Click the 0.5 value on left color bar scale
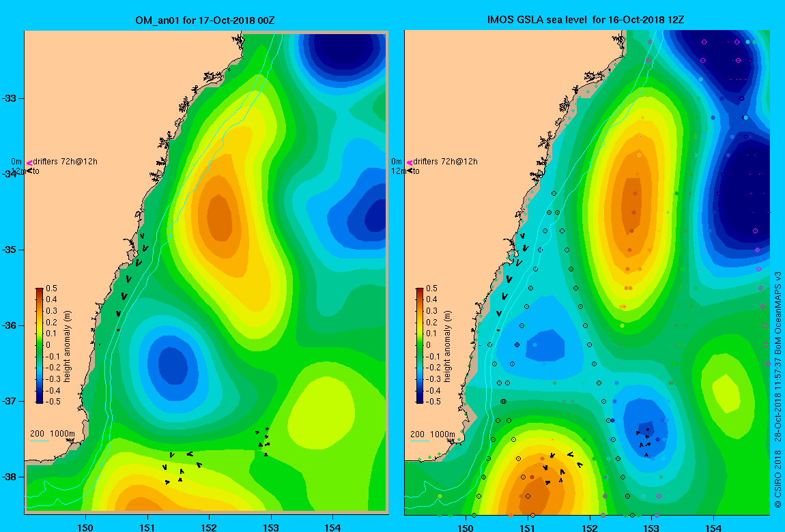The image size is (785, 532). [52, 289]
